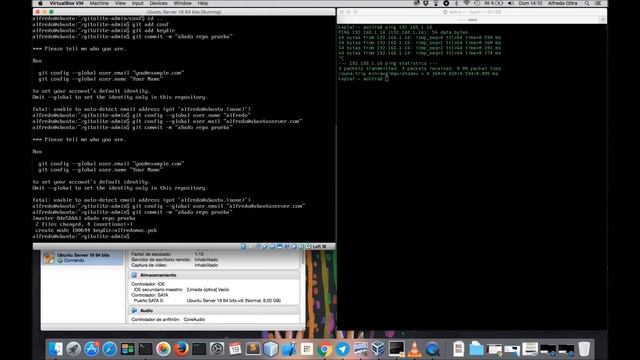Launch Firefox from the Dock
This screenshot has width=640, height=360.
(181, 349)
